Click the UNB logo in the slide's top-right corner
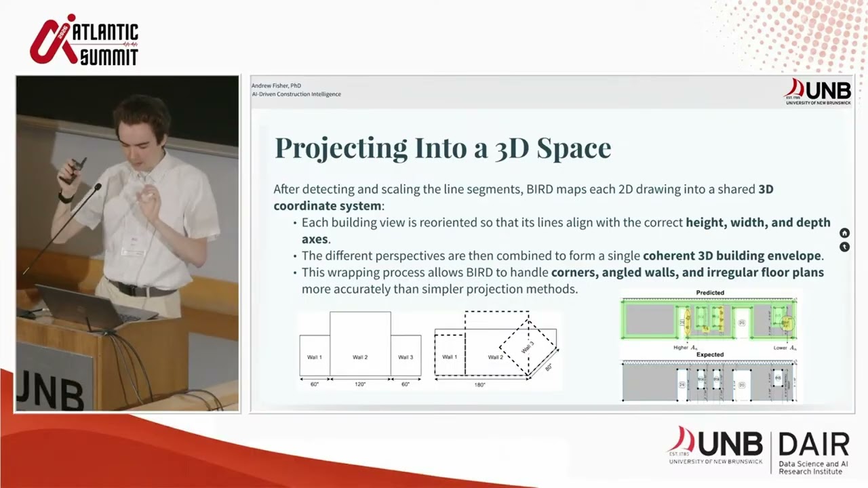 click(817, 91)
